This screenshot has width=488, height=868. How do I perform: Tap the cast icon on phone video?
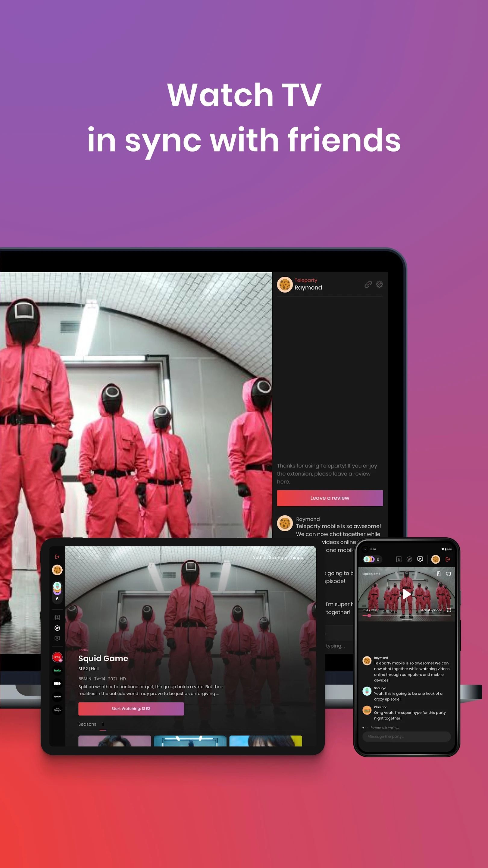pos(448,574)
